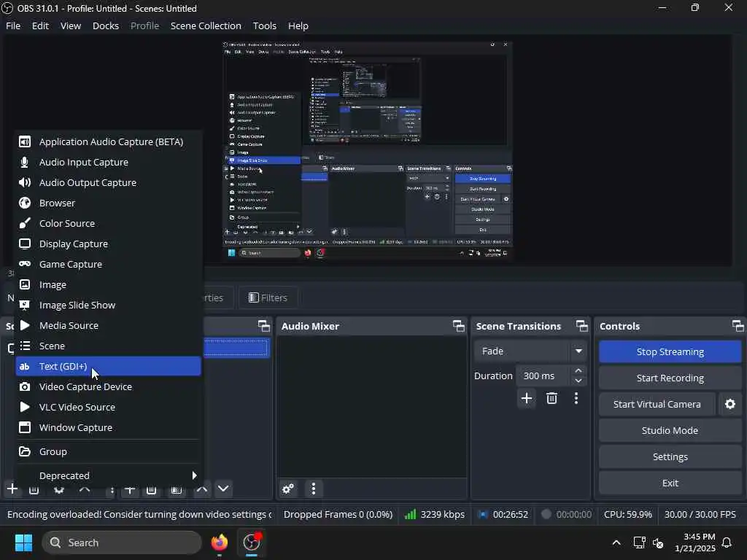The height and width of the screenshot is (560, 747).
Task: Open Firefox from the taskbar
Action: pyautogui.click(x=219, y=542)
